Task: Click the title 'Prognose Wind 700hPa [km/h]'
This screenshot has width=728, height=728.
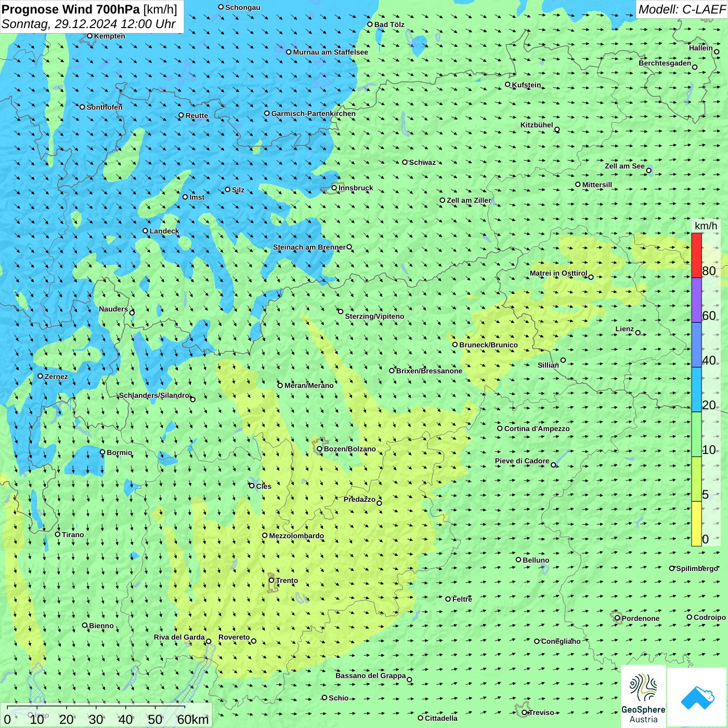Action: [89, 9]
